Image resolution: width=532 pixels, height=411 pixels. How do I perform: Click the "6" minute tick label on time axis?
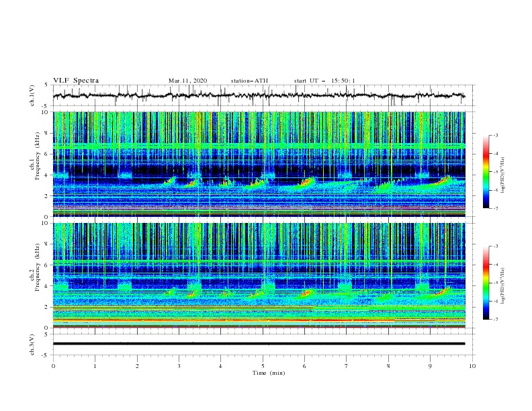(x=304, y=366)
